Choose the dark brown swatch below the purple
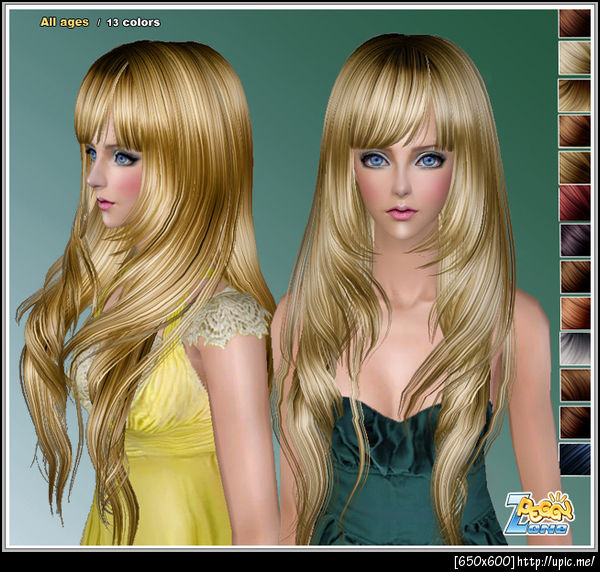 click(x=574, y=276)
